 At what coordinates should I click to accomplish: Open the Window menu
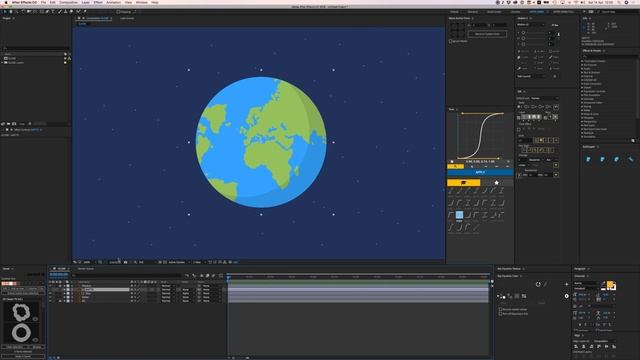pos(142,2)
